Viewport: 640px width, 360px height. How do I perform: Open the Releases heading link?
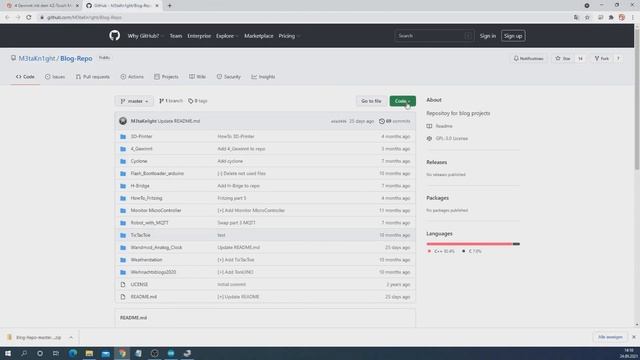point(437,162)
